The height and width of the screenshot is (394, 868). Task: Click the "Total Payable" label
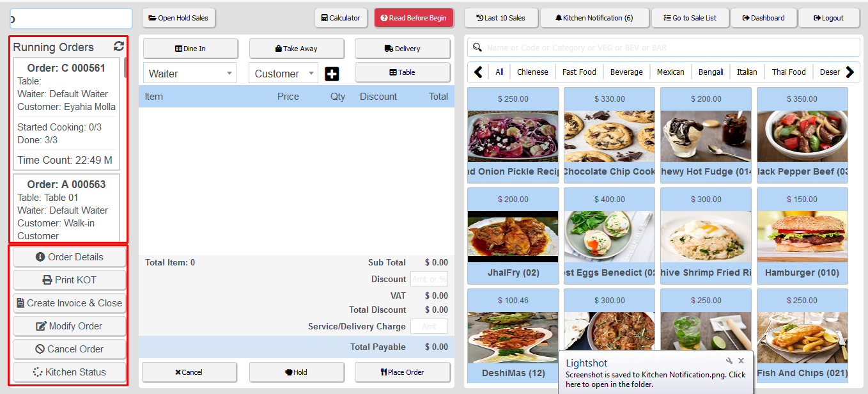378,347
